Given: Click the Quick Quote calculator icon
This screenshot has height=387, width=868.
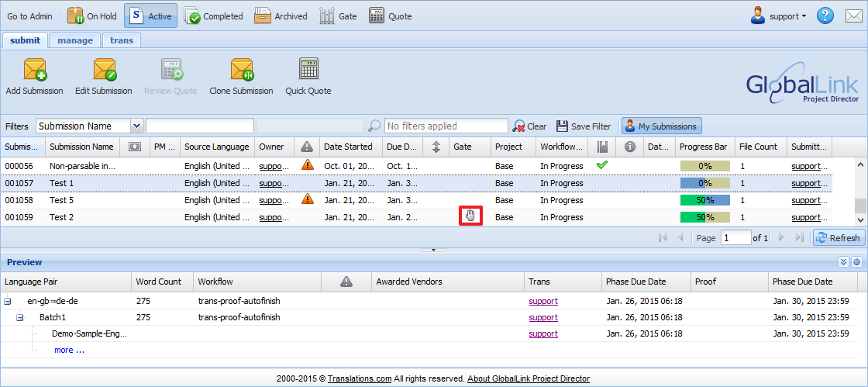Looking at the screenshot, I should click(308, 69).
